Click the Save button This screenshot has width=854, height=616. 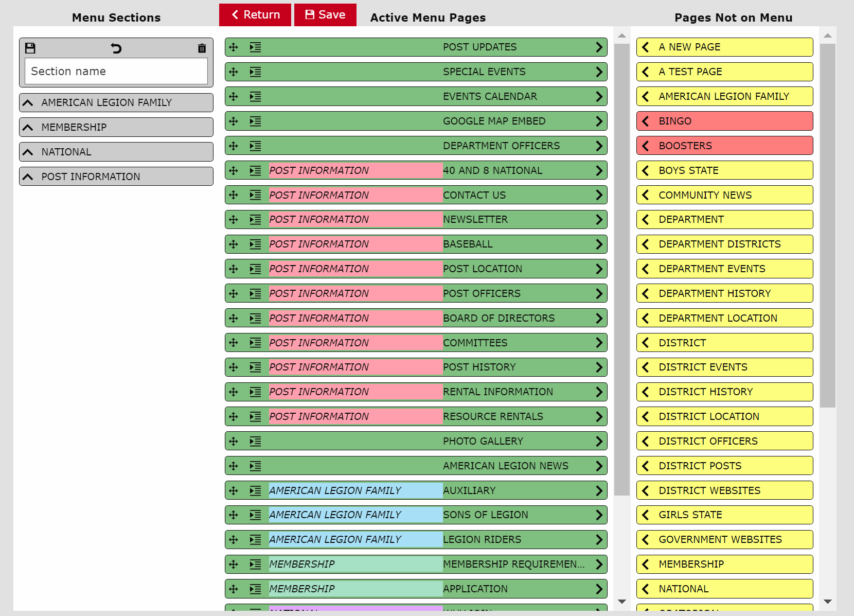(325, 15)
